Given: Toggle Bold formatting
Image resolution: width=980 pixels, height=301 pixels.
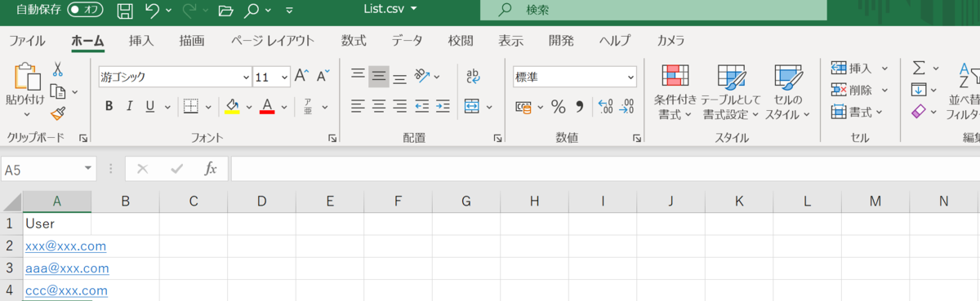Looking at the screenshot, I should [x=109, y=106].
